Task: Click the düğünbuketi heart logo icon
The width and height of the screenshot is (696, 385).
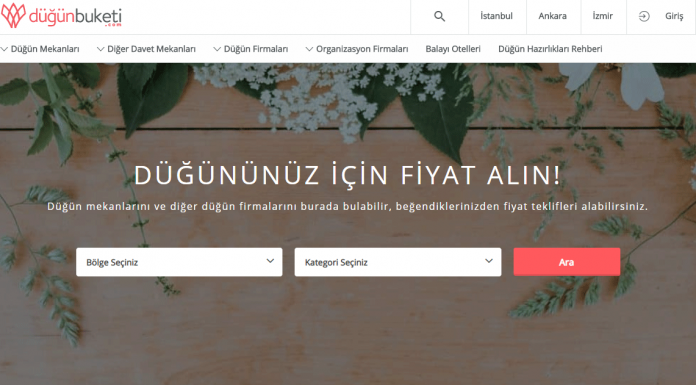Action: tap(13, 16)
